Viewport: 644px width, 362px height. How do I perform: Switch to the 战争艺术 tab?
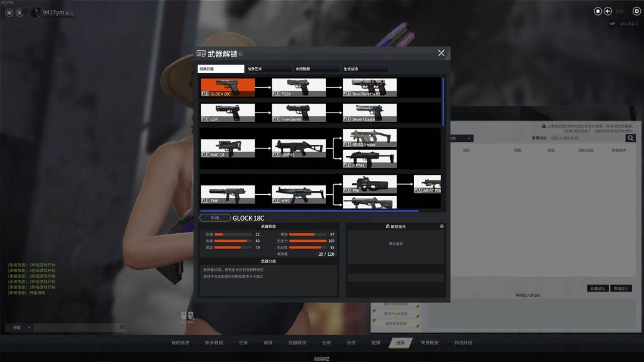click(269, 69)
